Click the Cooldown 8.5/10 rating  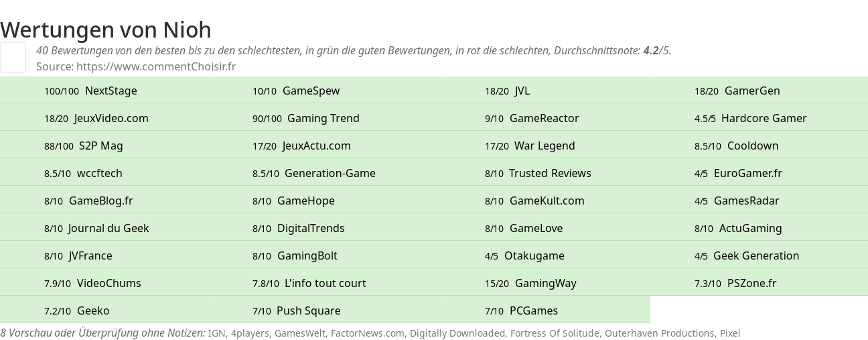point(737,146)
